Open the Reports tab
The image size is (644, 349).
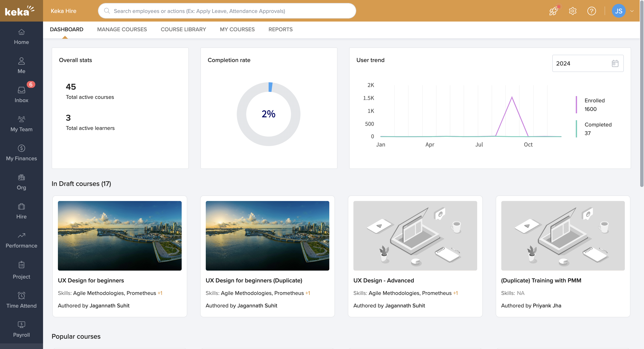click(x=280, y=29)
